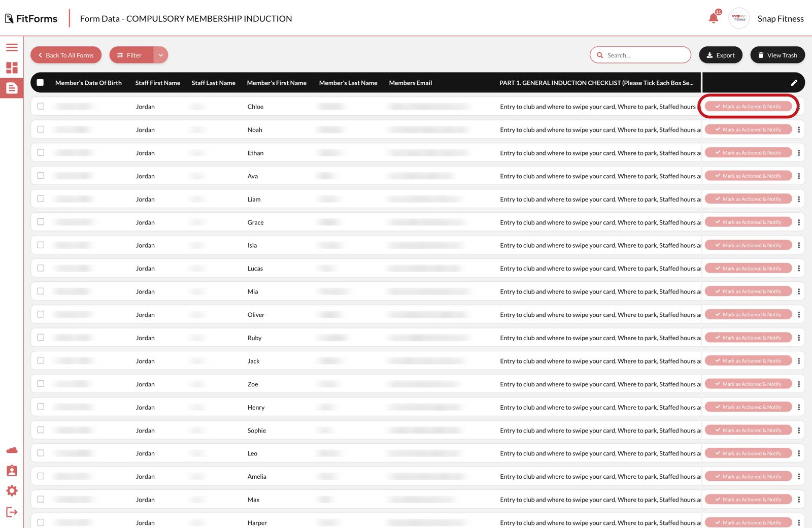Screen dimensions: 812x528
Task: Open the dashboard grid icon
Action: pyautogui.click(x=12, y=68)
